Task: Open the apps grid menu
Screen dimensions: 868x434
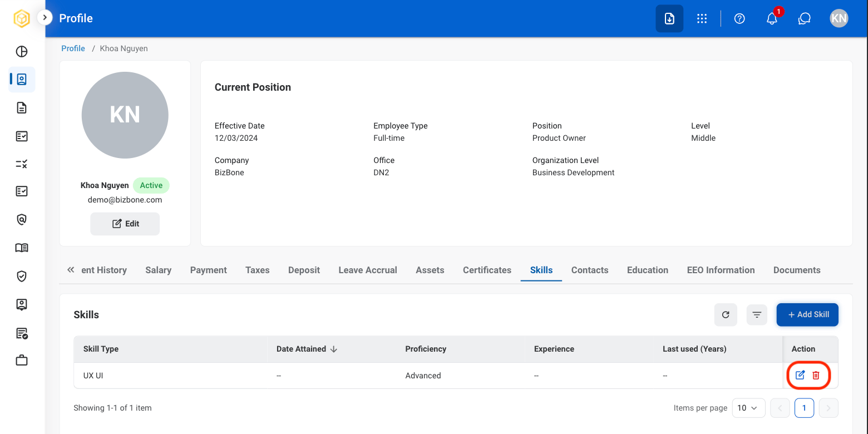Action: 702,18
